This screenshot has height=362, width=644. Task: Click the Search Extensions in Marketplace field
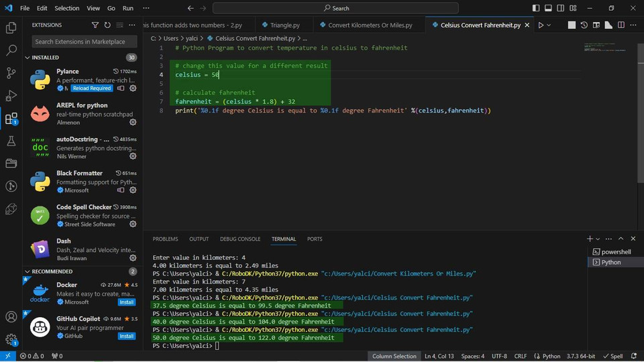84,42
